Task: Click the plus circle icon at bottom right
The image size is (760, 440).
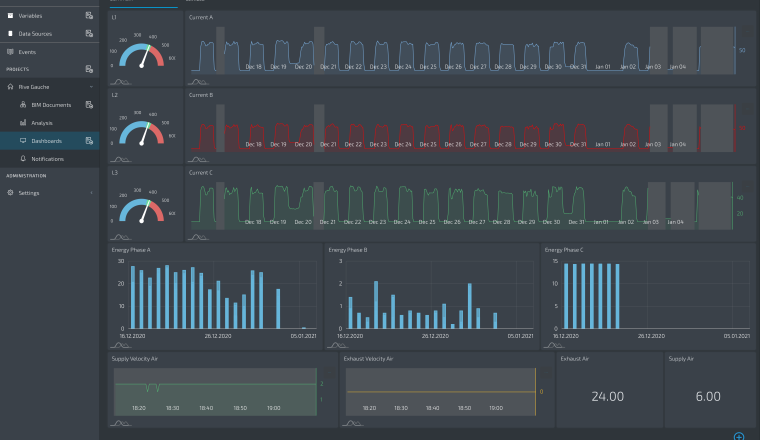Action: [x=738, y=436]
